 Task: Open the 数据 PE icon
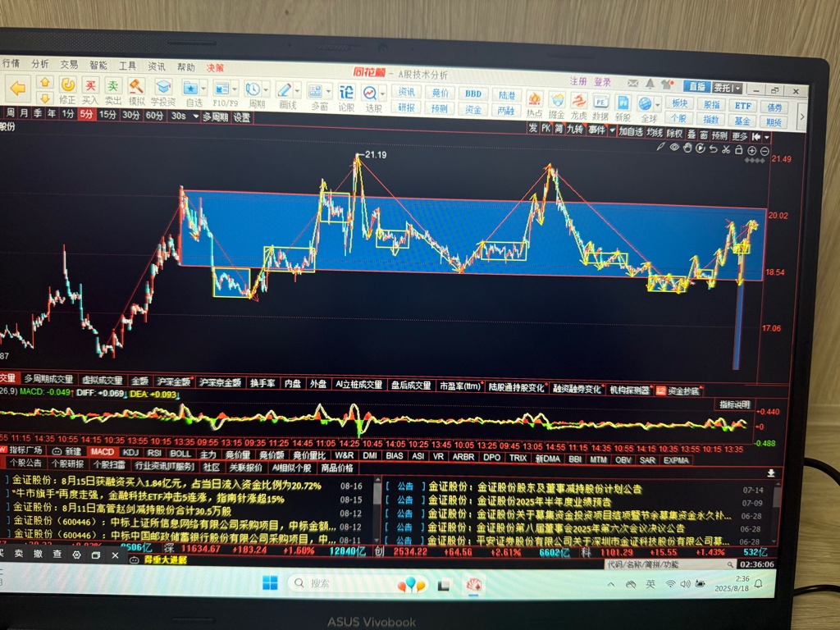point(600,101)
